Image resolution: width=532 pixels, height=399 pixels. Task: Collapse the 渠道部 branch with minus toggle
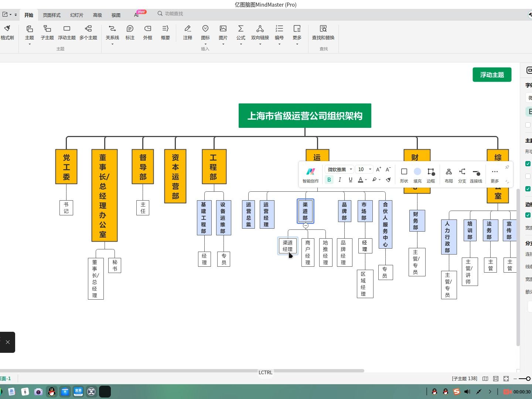306,225
